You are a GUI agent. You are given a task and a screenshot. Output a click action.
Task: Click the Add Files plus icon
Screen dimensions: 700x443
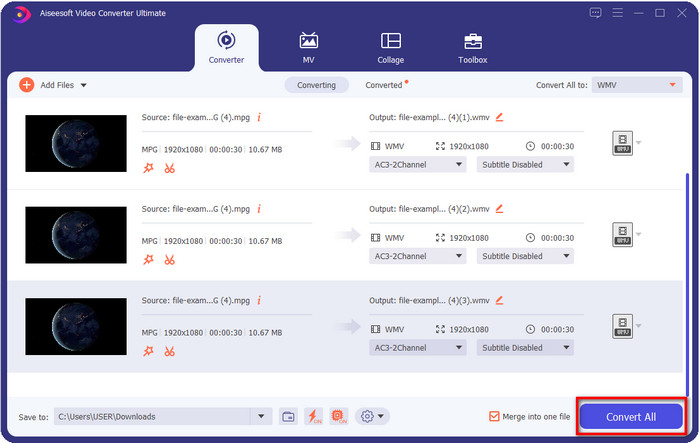click(x=26, y=85)
